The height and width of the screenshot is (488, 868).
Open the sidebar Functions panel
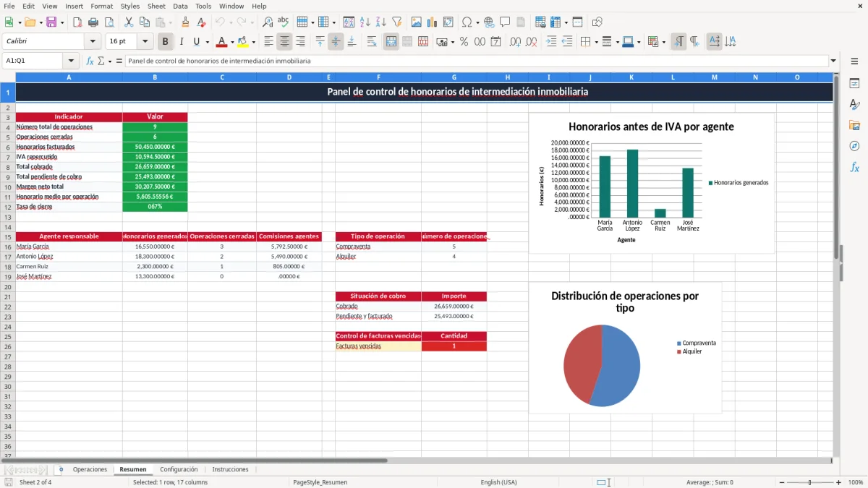coord(854,167)
